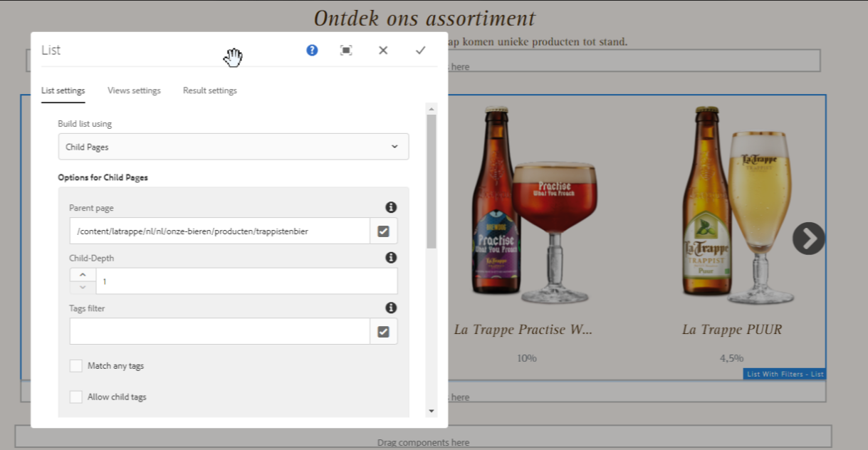Confirm settings with the checkmark icon
Screen dimensions: 868x450
(x=420, y=50)
